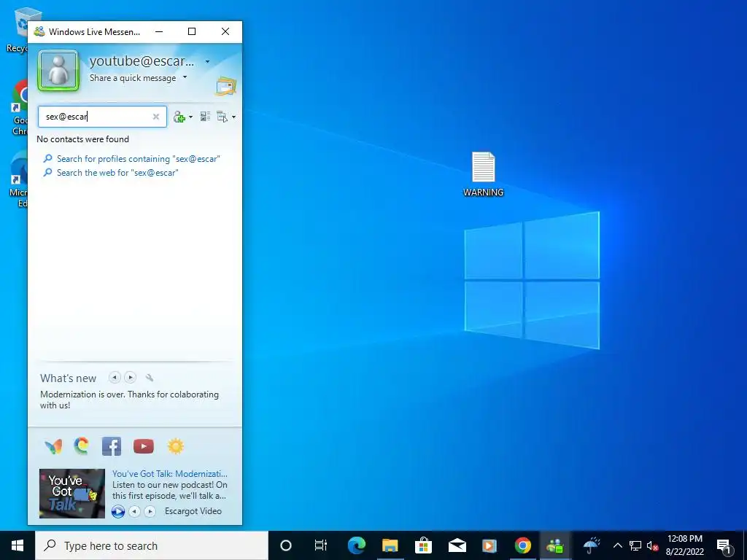The height and width of the screenshot is (560, 747).
Task: Go to next What's new item
Action: (x=130, y=377)
